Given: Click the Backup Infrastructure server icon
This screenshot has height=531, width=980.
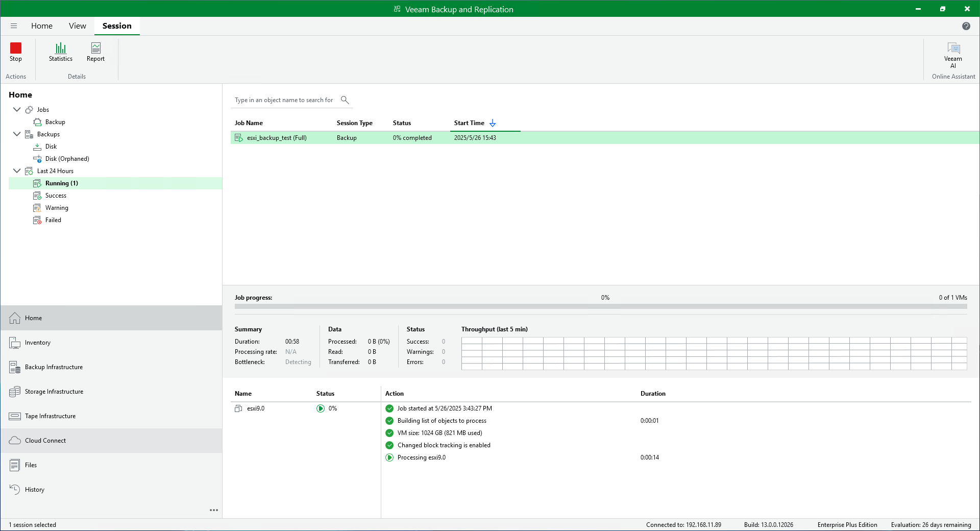Looking at the screenshot, I should 15,367.
